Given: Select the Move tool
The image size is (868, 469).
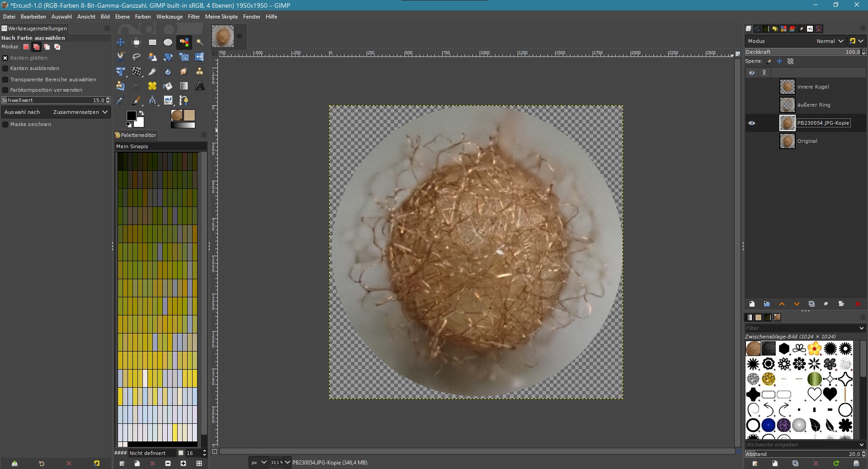Looking at the screenshot, I should pos(121,42).
